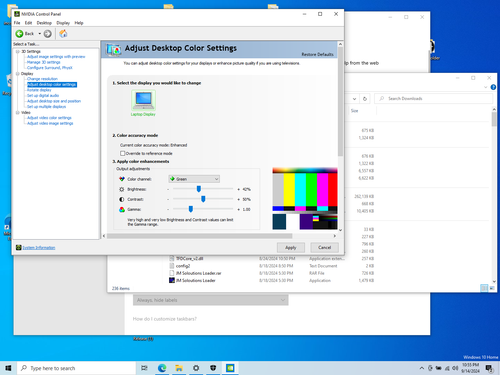Select JM Soloutions Loader.rar file
The width and height of the screenshot is (500, 375).
198,273
